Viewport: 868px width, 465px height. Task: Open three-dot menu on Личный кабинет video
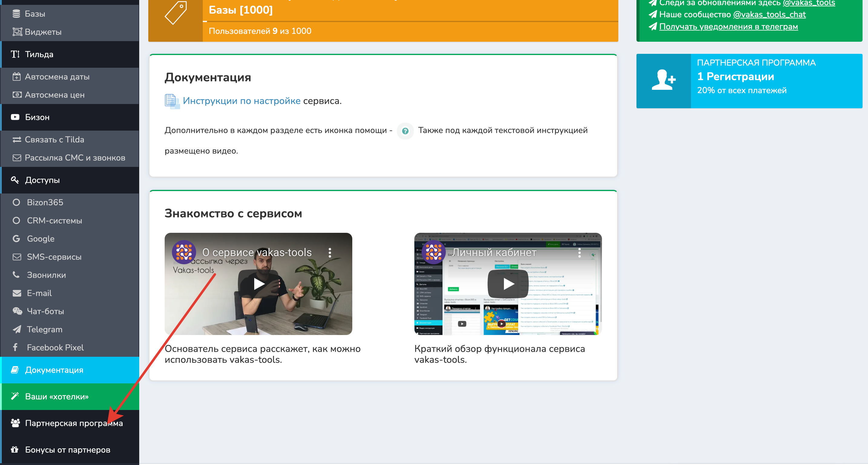tap(579, 252)
